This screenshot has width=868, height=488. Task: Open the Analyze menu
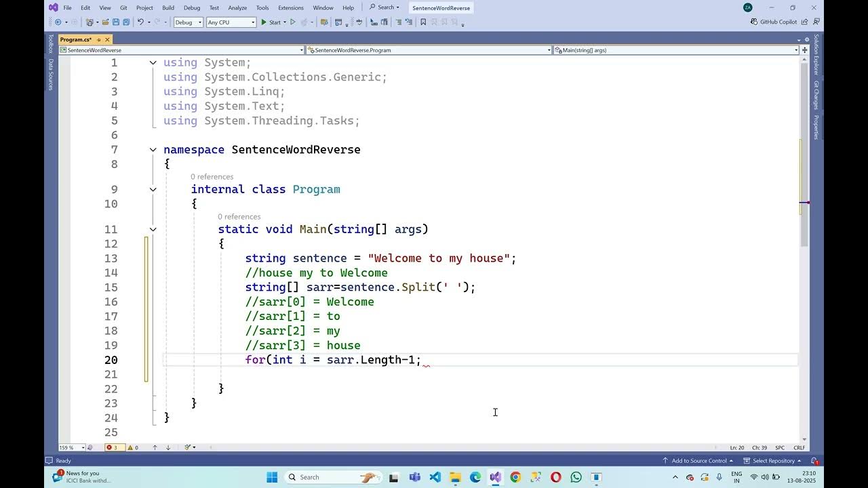(237, 7)
